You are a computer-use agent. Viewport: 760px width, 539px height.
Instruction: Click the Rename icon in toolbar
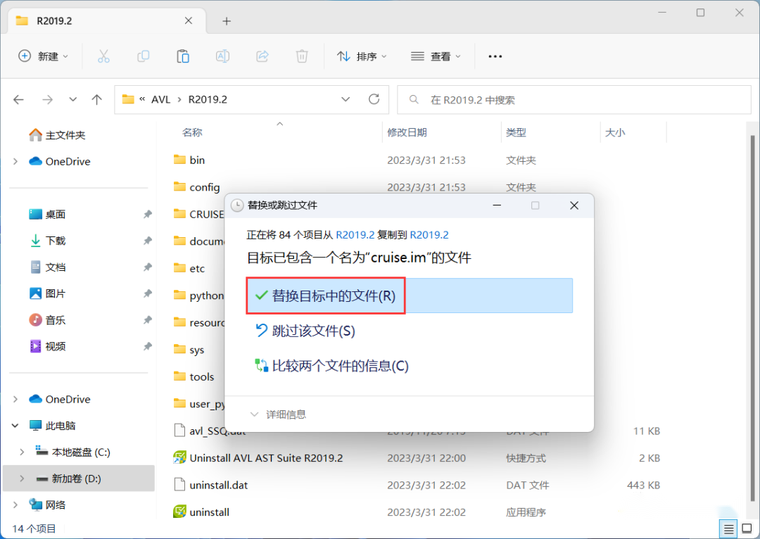[222, 56]
